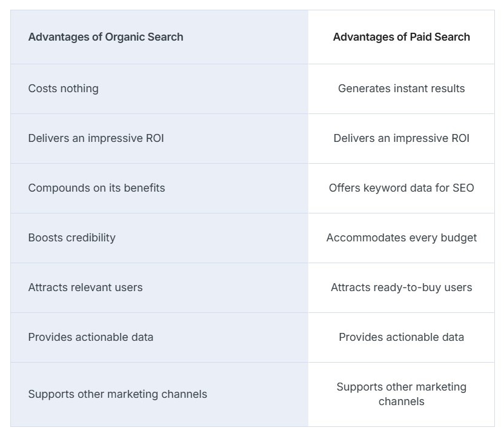Screen dimensions: 504x433
Task: Select the 'Generates instant results' cell
Action: click(401, 89)
